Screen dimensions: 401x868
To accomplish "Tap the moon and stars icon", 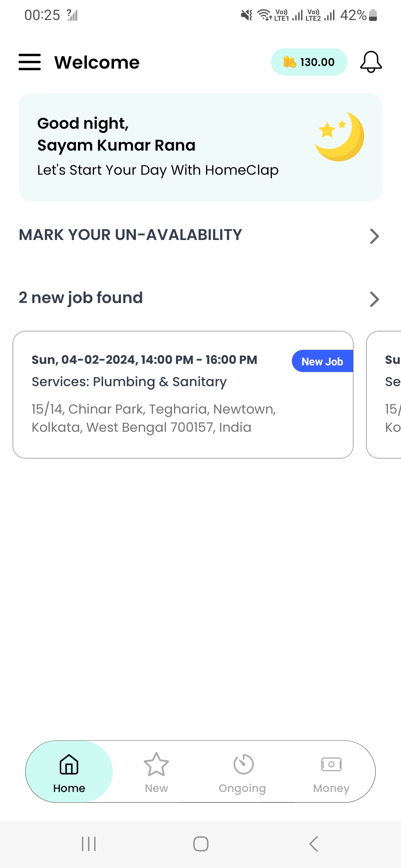I will (339, 137).
